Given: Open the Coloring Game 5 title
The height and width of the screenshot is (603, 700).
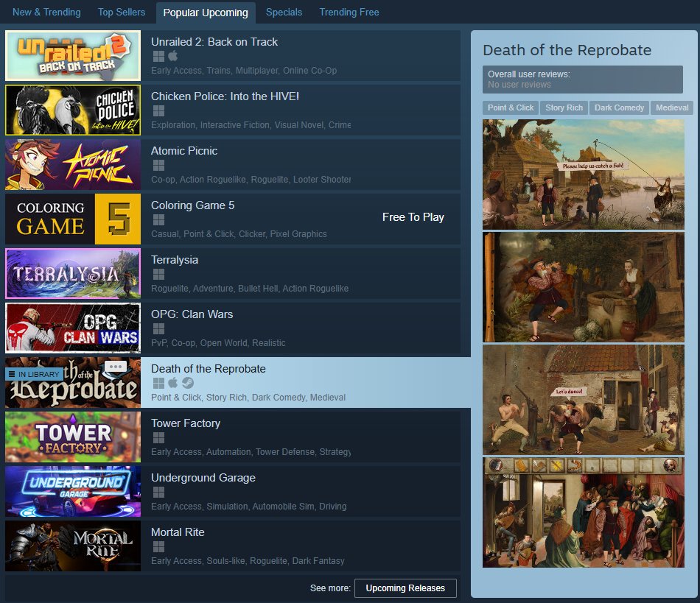Looking at the screenshot, I should pos(192,205).
